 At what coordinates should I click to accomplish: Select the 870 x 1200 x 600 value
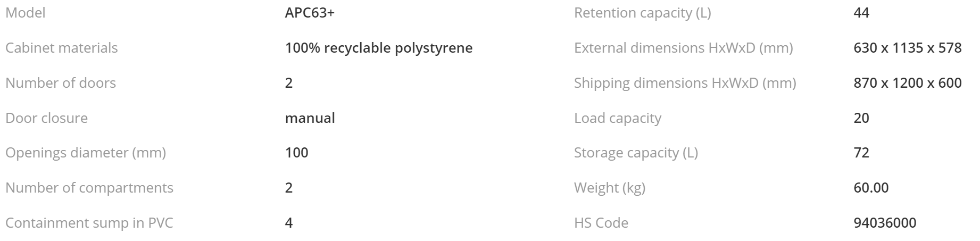908,83
